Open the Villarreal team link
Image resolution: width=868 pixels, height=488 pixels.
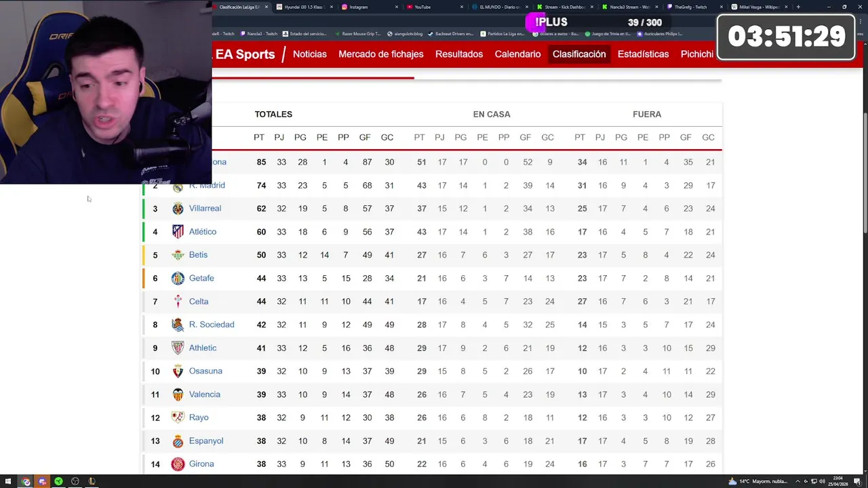pos(205,208)
